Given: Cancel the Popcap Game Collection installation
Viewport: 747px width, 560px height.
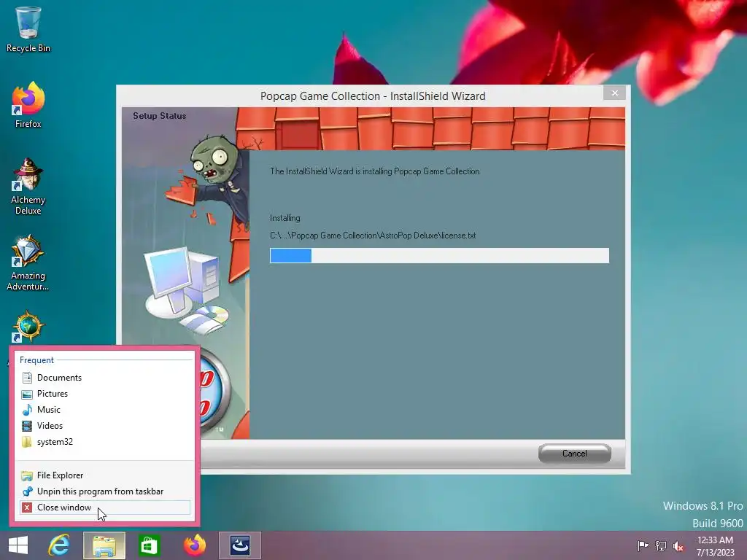Looking at the screenshot, I should coord(575,454).
